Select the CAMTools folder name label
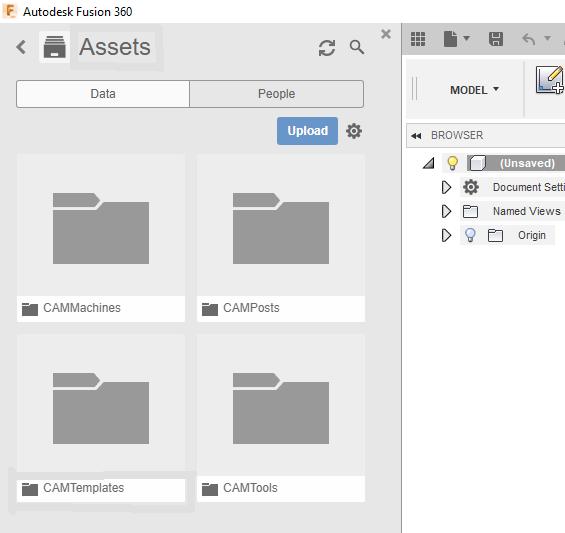 point(250,488)
